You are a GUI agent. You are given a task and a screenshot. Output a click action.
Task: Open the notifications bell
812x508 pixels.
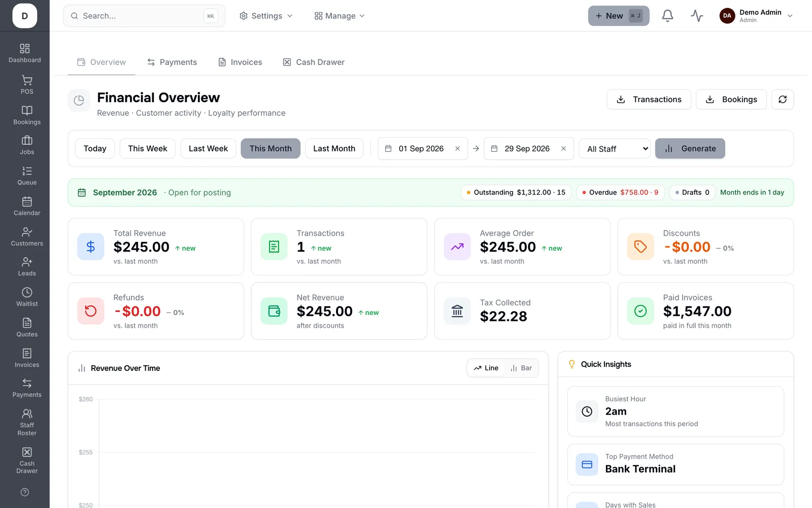point(667,16)
